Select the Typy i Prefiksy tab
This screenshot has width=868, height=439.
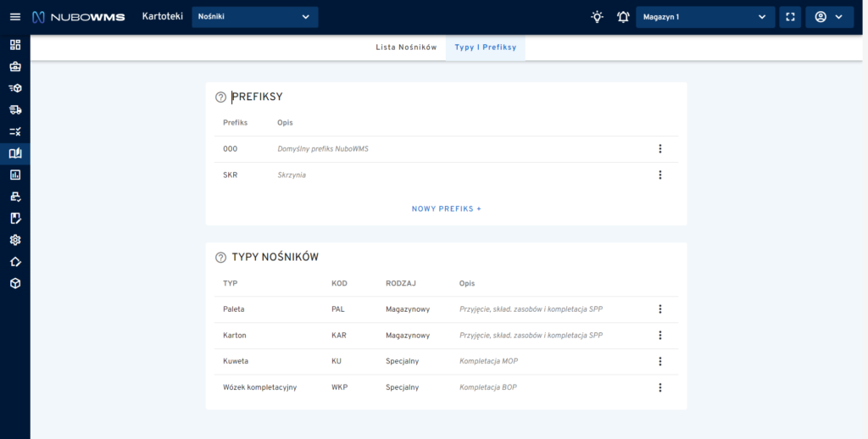pyautogui.click(x=486, y=47)
